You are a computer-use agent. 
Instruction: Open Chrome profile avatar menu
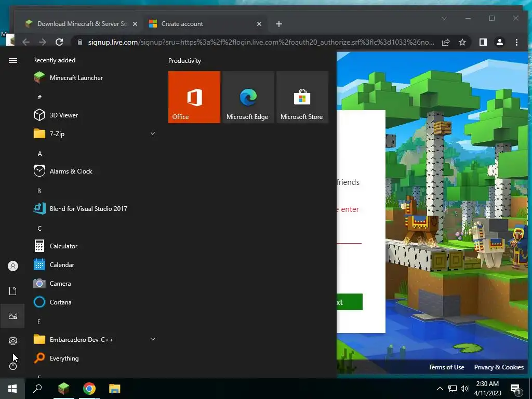pyautogui.click(x=500, y=42)
